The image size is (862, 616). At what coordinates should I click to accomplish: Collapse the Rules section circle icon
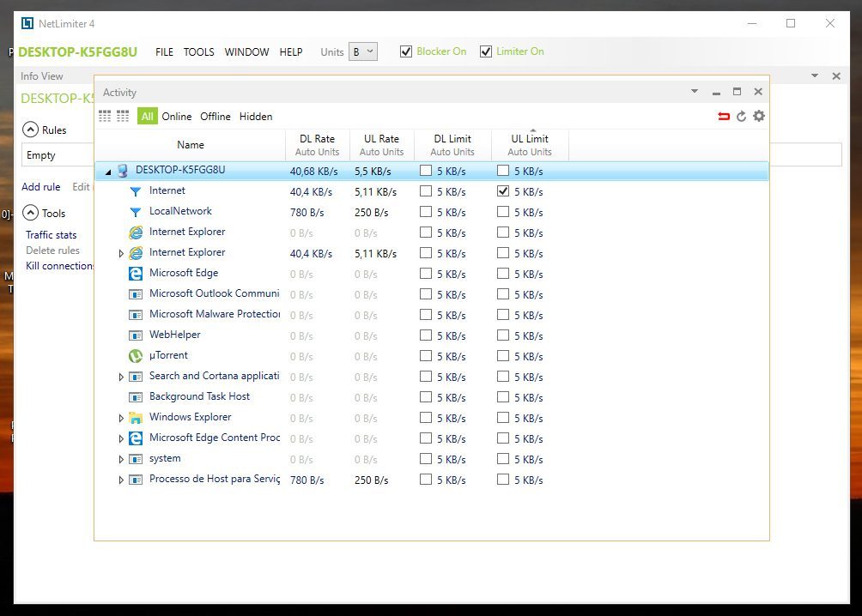[30, 130]
